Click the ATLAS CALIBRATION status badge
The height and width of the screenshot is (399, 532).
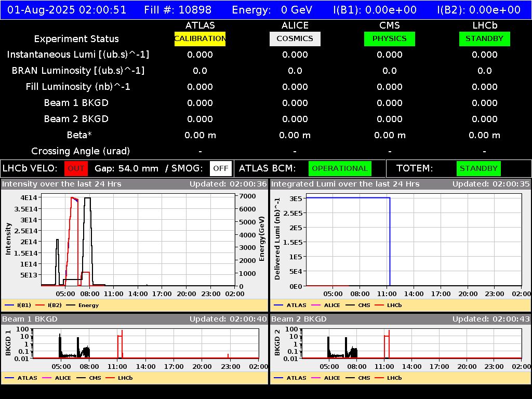(200, 38)
